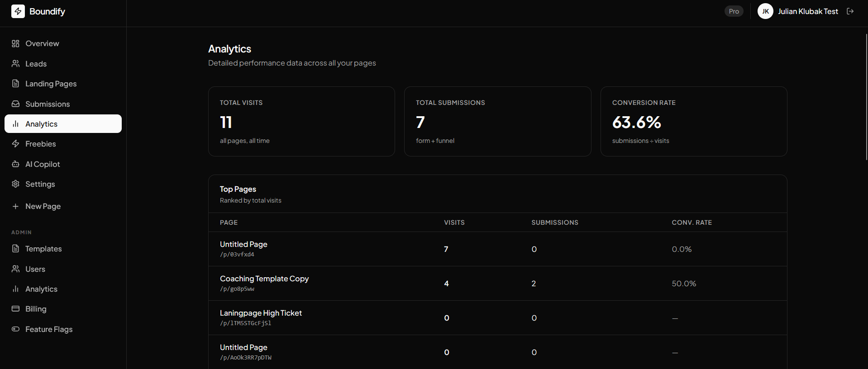Viewport: 868px width, 369px height.
Task: Click the AI Copilot robot icon
Action: 15,164
